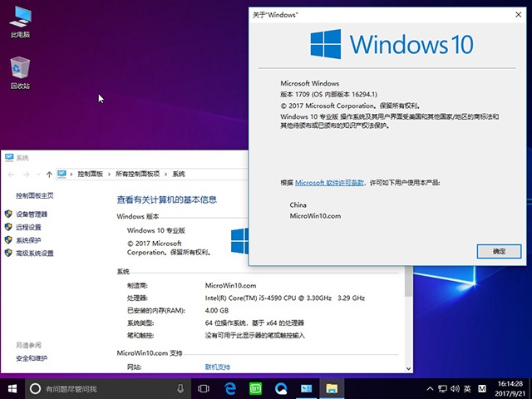Open 系统保护 link
Viewport: 532px width, 399px height.
point(28,240)
